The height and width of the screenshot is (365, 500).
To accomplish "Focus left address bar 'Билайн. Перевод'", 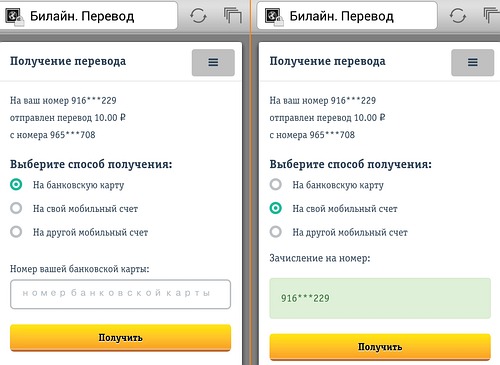I will click(x=89, y=16).
